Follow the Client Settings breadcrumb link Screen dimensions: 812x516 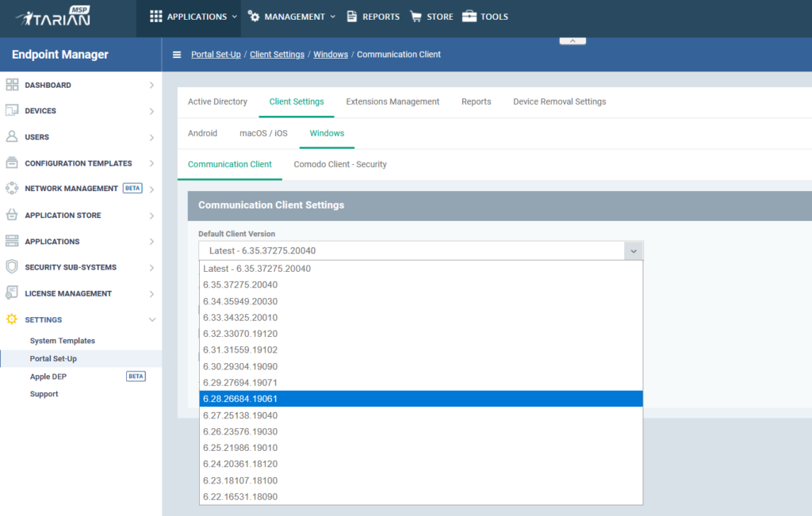point(277,55)
